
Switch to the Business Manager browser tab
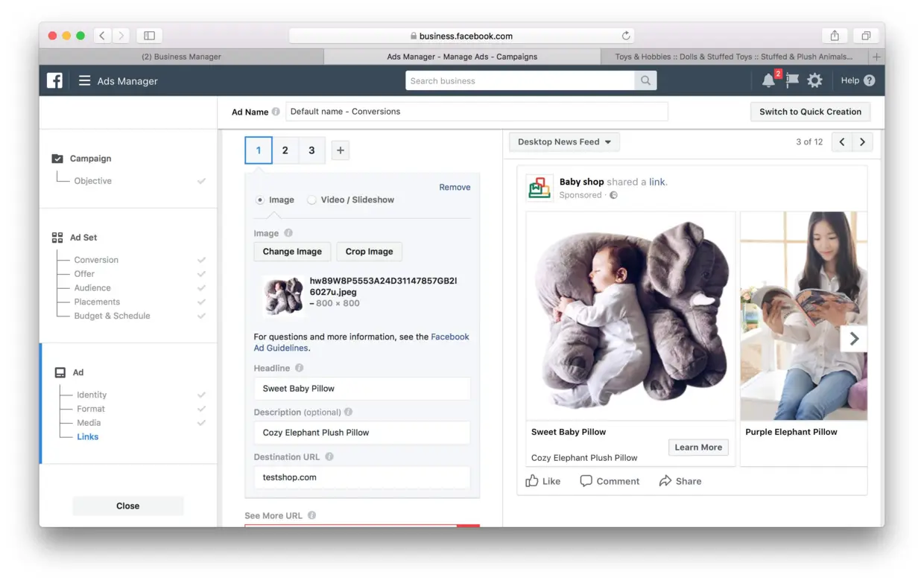(x=181, y=57)
